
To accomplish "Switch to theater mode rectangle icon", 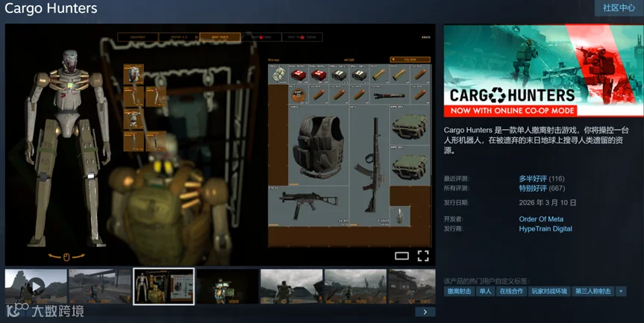I will tap(401, 256).
